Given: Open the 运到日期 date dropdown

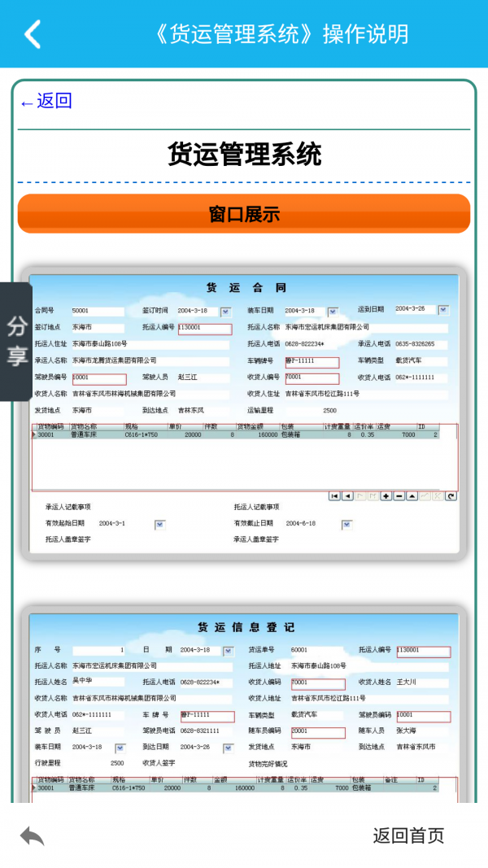Looking at the screenshot, I should [444, 310].
